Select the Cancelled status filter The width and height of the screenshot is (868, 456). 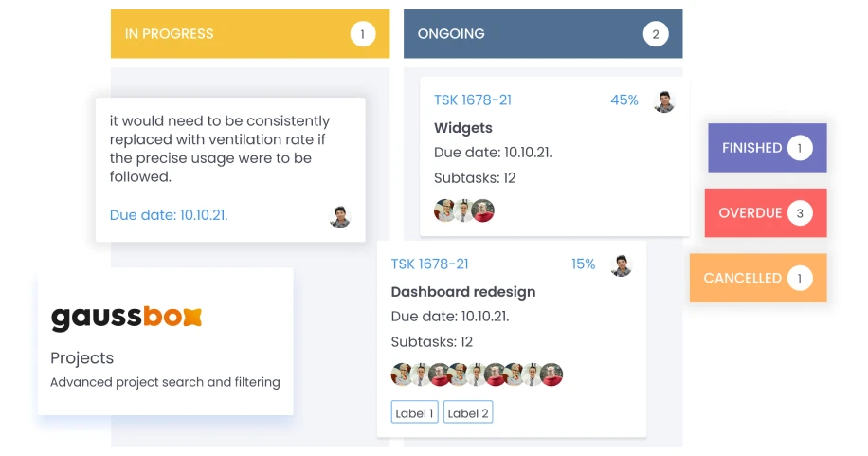click(757, 279)
